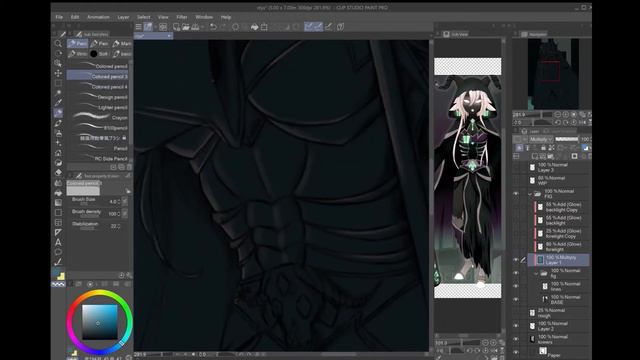Choose the Colored pencil 3 sub tool
Viewport: 640px width, 360px height.
pyautogui.click(x=98, y=76)
